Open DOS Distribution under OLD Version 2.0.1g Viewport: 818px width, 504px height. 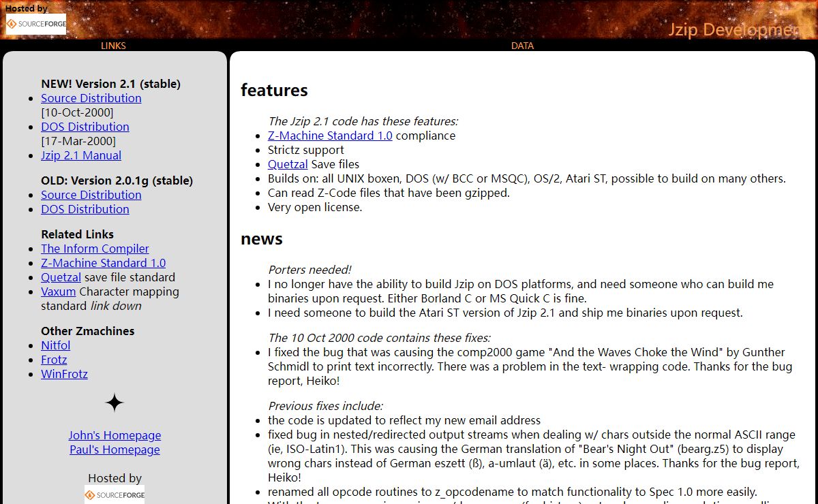coord(85,209)
